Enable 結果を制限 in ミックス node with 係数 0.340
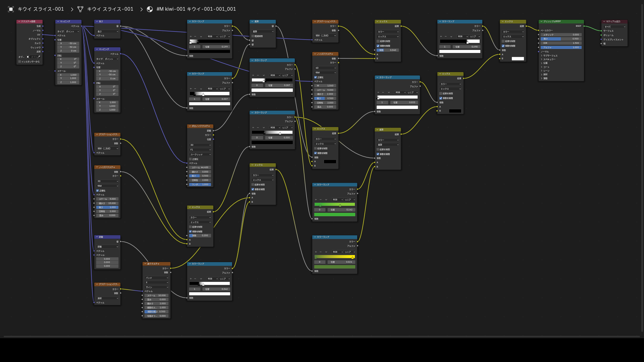 point(378,41)
